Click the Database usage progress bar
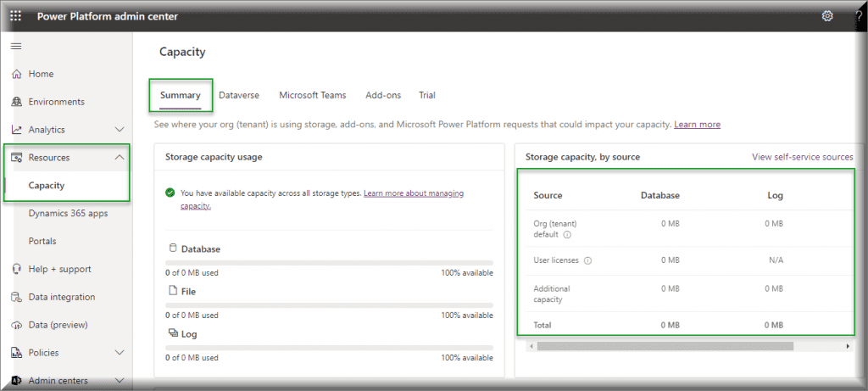Image resolution: width=868 pixels, height=391 pixels. pos(329,263)
